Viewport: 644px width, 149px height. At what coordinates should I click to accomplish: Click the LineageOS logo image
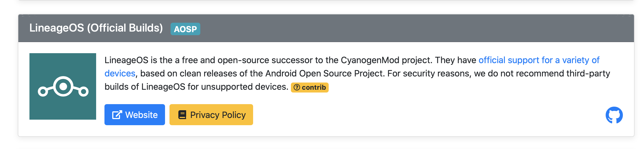pyautogui.click(x=63, y=86)
